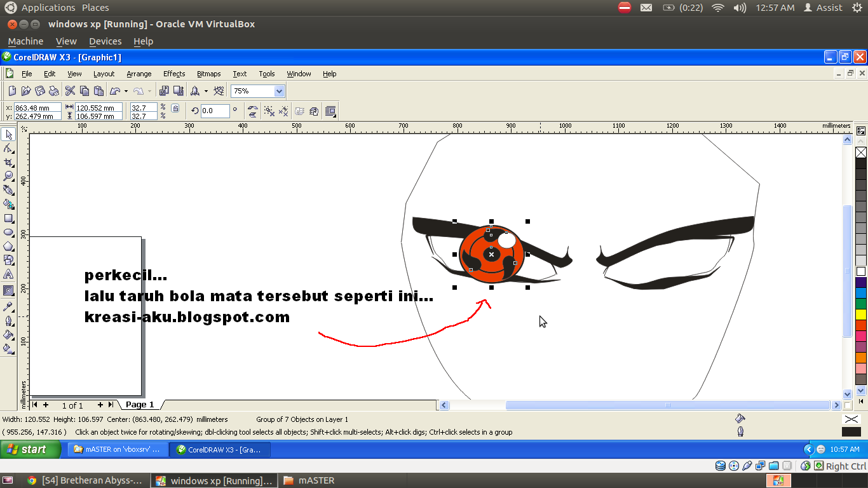Click the Cut scissors icon
The image size is (868, 488).
point(71,91)
